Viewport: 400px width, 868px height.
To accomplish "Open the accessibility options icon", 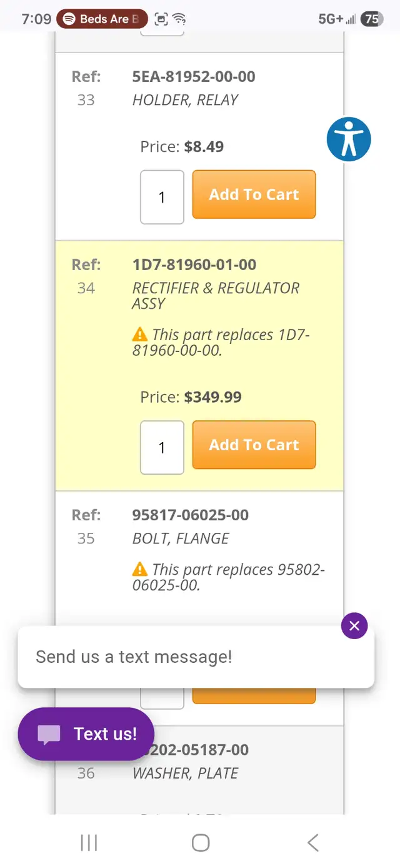I will tap(349, 139).
